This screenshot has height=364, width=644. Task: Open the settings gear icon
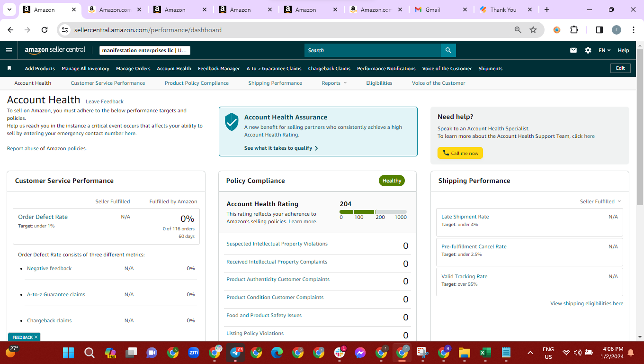point(588,50)
